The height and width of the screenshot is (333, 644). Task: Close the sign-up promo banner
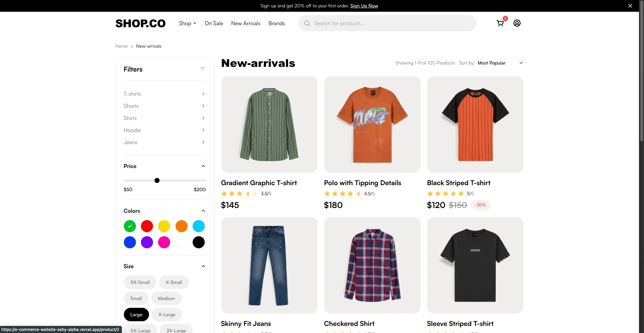[630, 6]
